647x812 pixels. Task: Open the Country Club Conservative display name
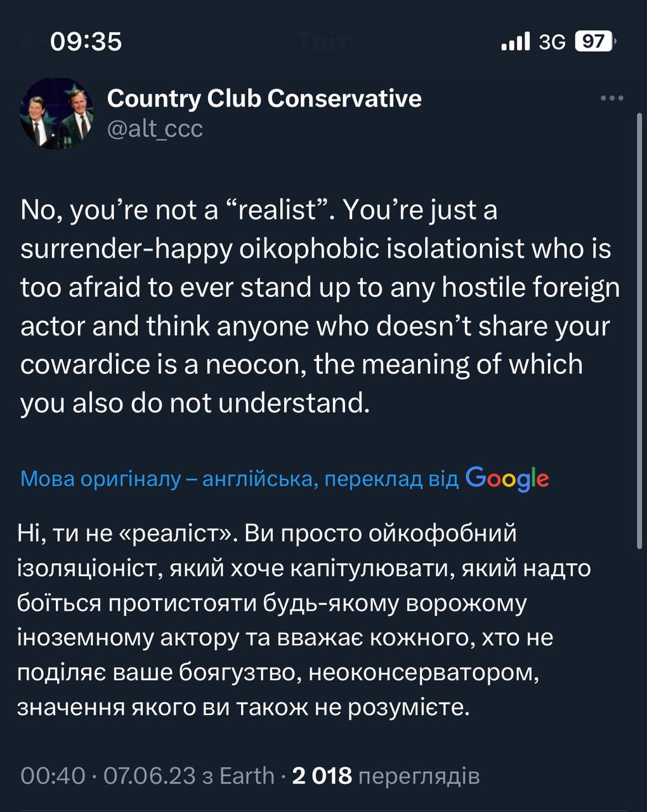(x=264, y=98)
